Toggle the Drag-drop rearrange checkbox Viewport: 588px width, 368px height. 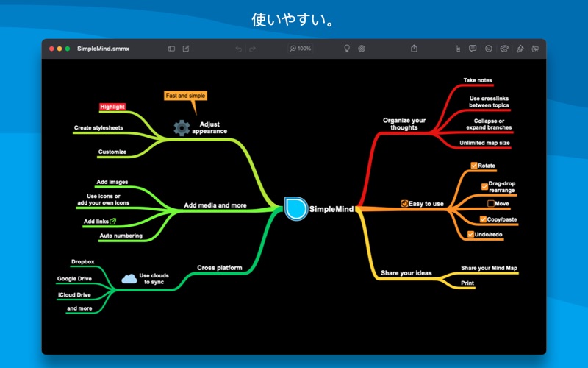(x=484, y=187)
